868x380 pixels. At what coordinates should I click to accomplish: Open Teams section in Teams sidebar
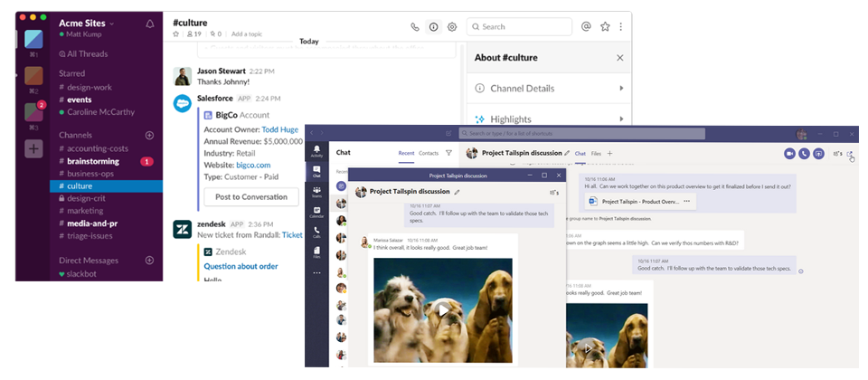[316, 192]
